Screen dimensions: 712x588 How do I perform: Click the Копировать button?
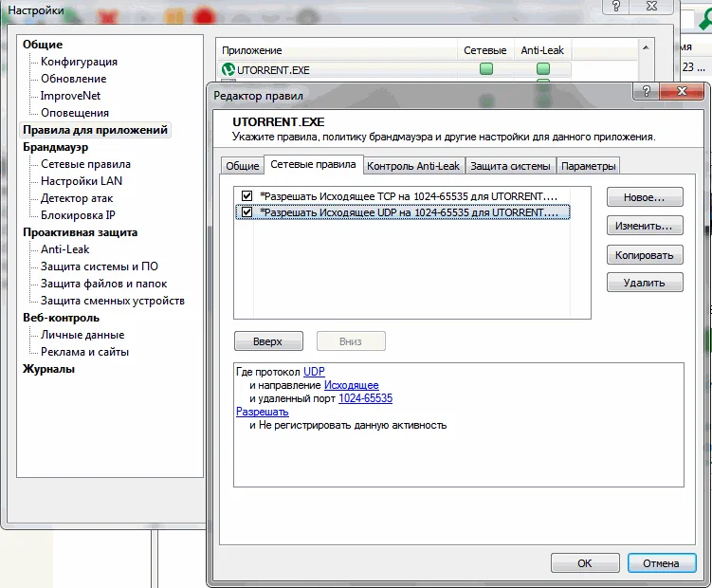(x=645, y=255)
